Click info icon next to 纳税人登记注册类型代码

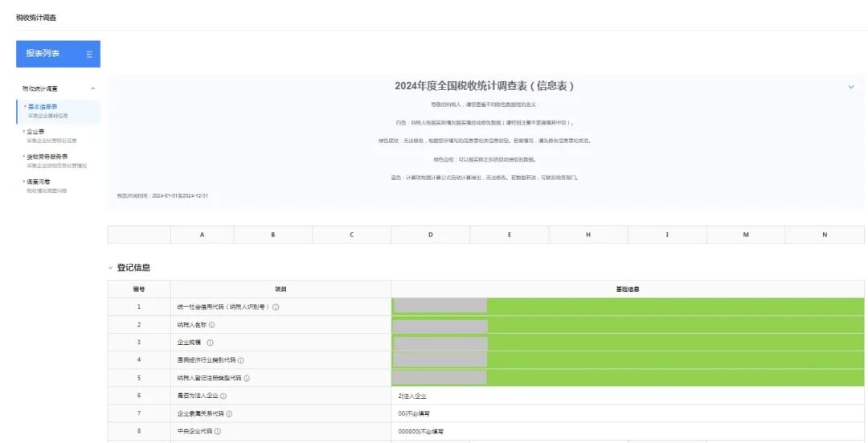coord(247,378)
